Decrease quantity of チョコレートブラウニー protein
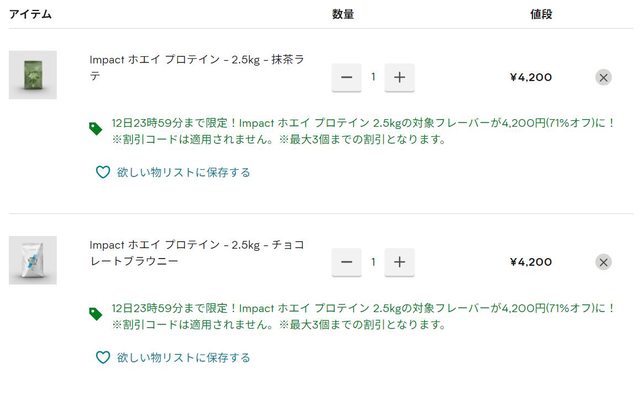The width and height of the screenshot is (640, 397). pos(346,262)
